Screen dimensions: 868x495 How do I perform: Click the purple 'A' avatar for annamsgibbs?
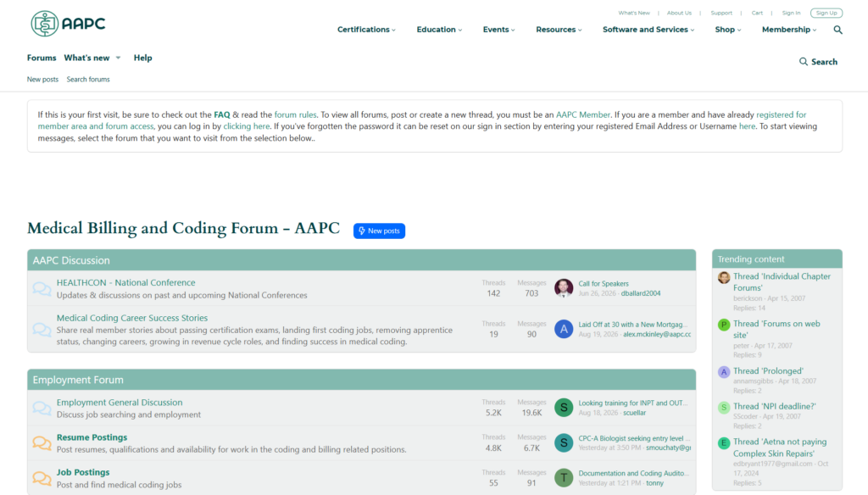724,372
